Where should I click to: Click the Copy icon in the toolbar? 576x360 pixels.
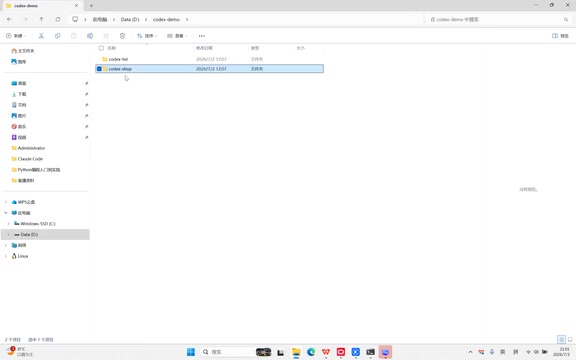coord(57,36)
